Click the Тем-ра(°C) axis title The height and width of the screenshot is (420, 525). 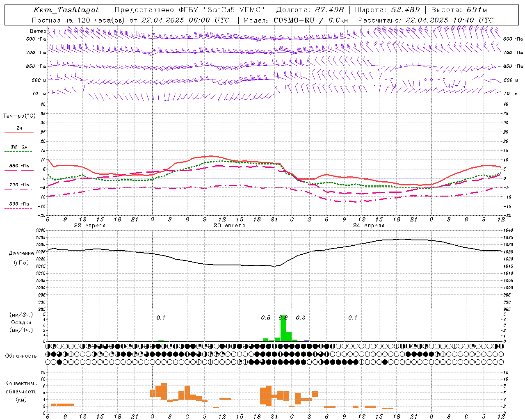(x=19, y=116)
